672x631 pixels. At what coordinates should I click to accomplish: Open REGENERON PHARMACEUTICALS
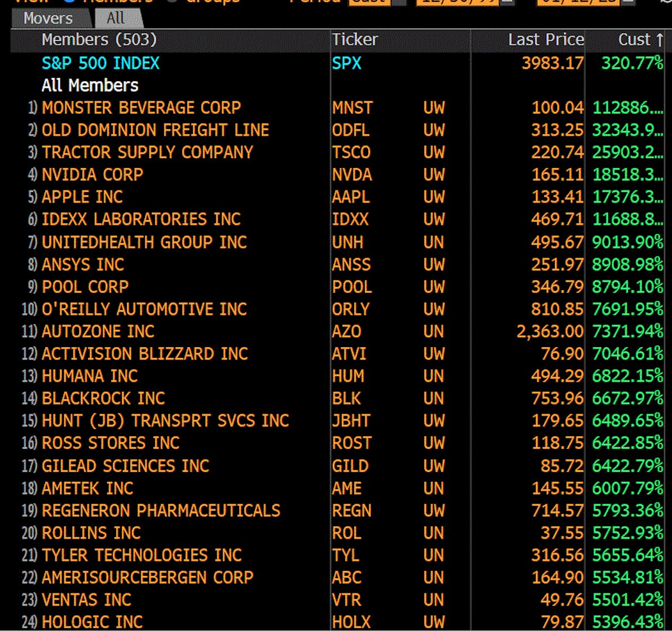[x=161, y=510]
